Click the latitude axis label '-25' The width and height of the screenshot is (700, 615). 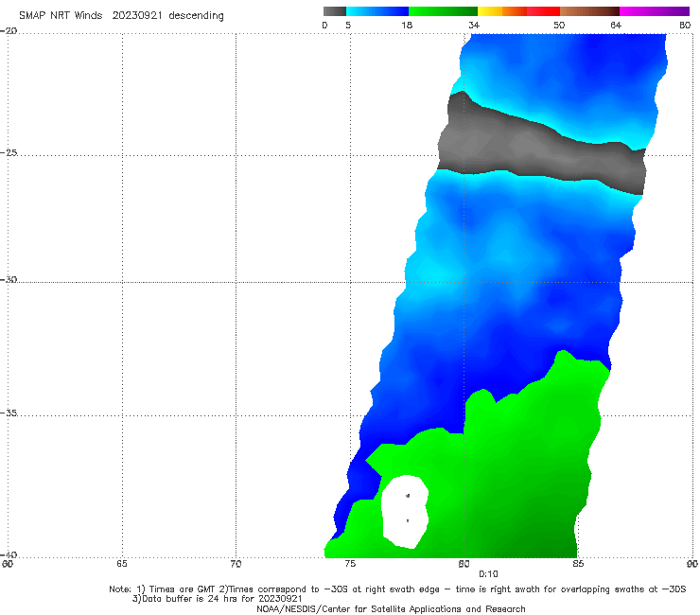pos(9,152)
